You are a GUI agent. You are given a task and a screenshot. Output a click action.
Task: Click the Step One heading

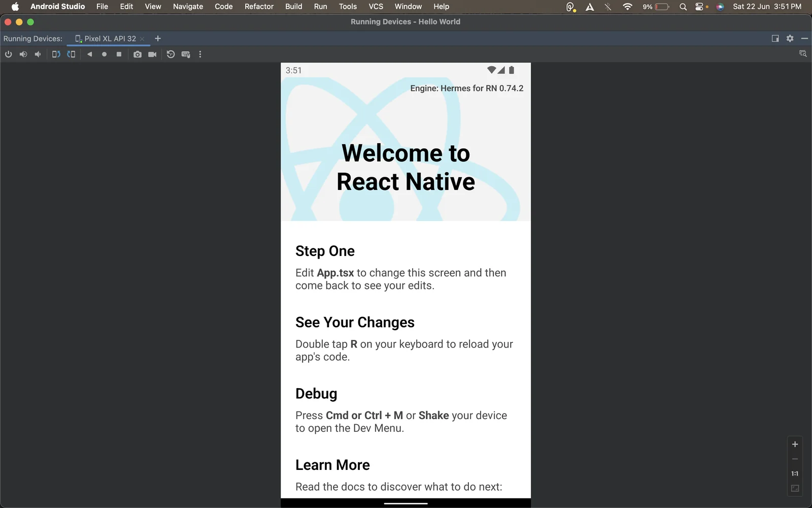(x=325, y=251)
